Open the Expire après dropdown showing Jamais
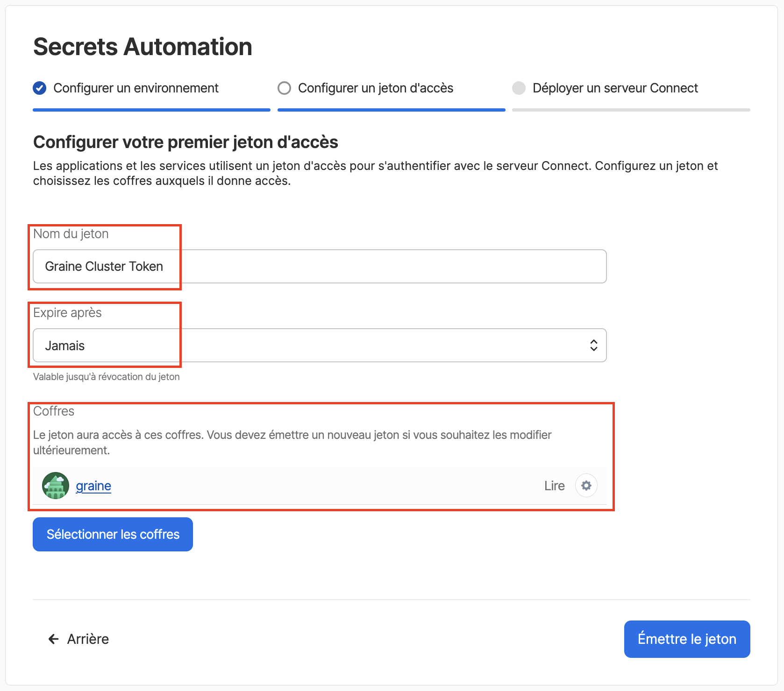The height and width of the screenshot is (691, 784). point(320,345)
